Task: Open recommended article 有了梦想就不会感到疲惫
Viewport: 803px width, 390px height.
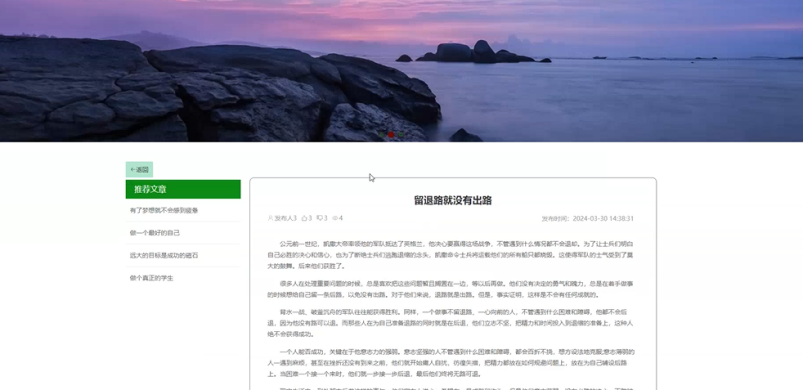Action: tap(164, 210)
